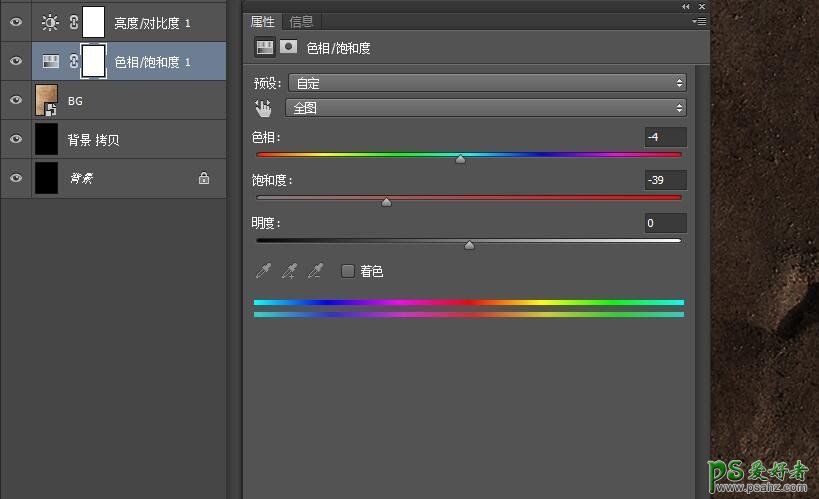Click the 饱和度 slider handle

pyautogui.click(x=386, y=202)
